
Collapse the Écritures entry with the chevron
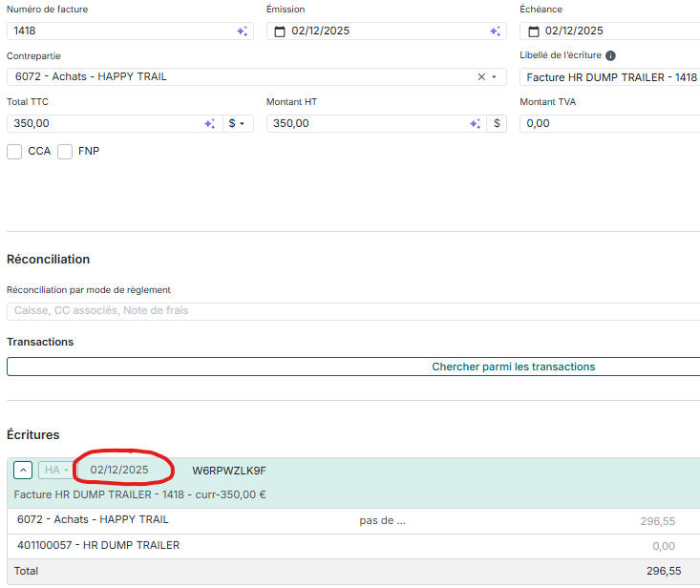(24, 470)
